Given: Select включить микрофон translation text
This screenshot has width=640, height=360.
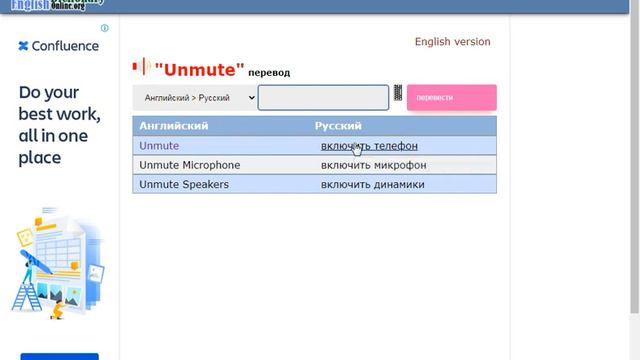Looking at the screenshot, I should tap(373, 165).
